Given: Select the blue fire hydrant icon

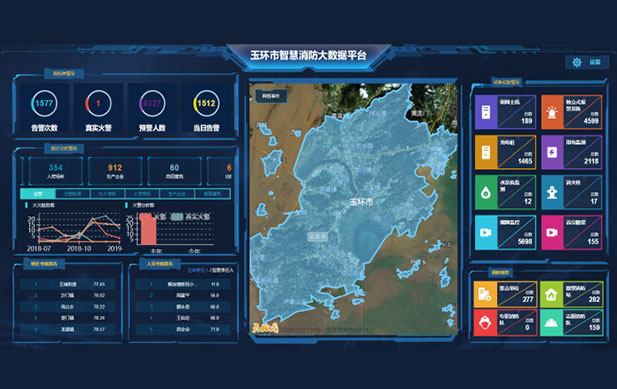Looking at the screenshot, I should click(x=552, y=192).
